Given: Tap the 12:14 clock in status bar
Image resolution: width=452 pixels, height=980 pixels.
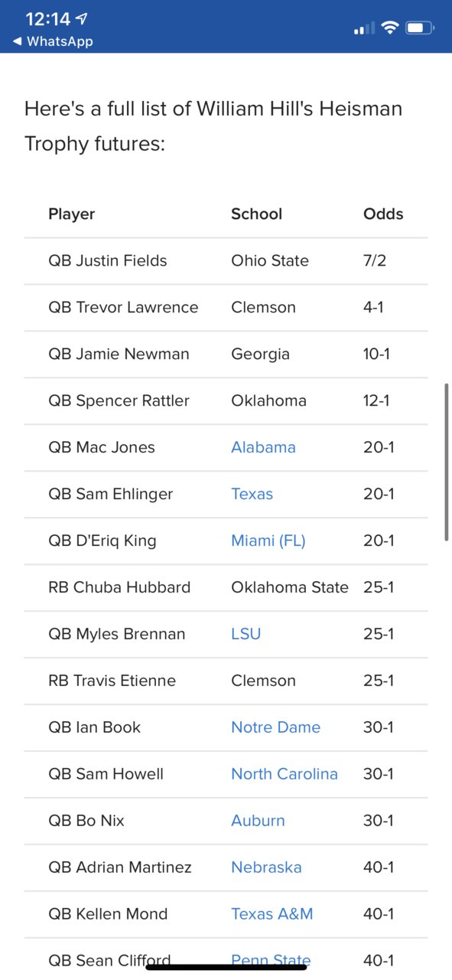Looking at the screenshot, I should click(x=48, y=19).
